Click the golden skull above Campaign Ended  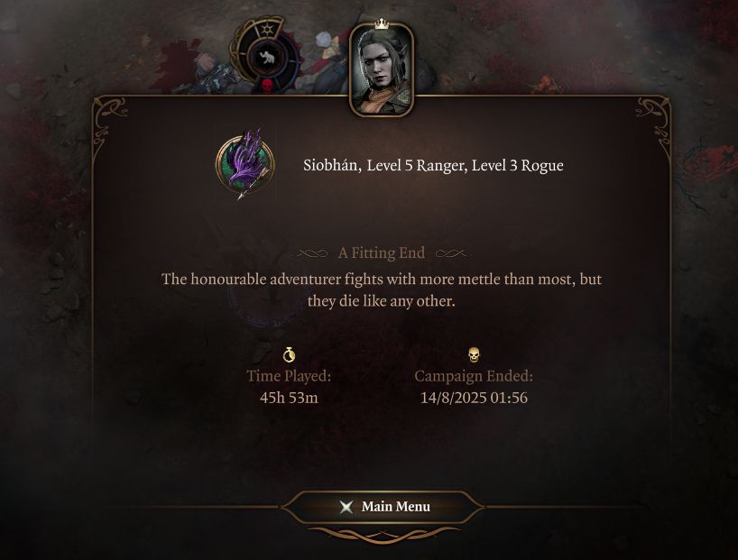(x=474, y=354)
